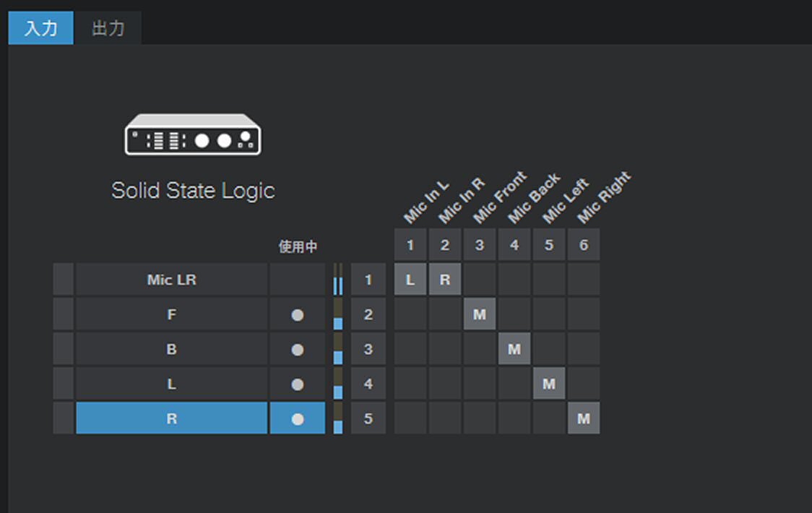
Task: Click the in-use dot for R channel
Action: pos(297,418)
